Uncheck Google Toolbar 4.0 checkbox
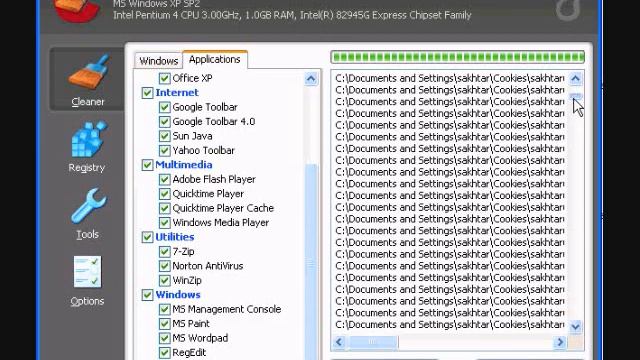 tap(164, 122)
